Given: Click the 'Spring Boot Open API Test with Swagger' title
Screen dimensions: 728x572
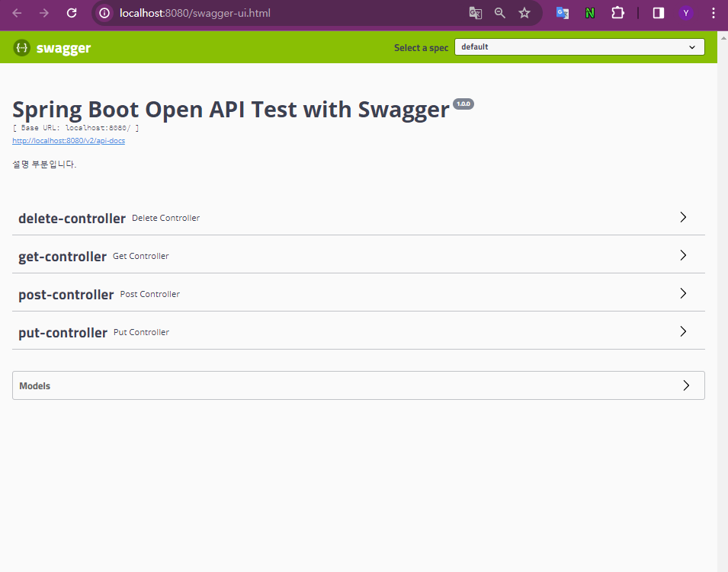Looking at the screenshot, I should 231,110.
